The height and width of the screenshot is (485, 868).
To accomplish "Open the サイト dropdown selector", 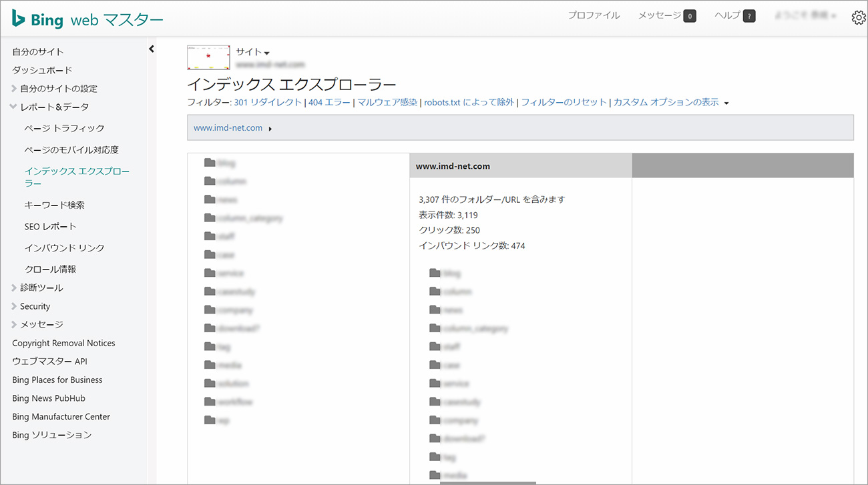I will point(252,52).
